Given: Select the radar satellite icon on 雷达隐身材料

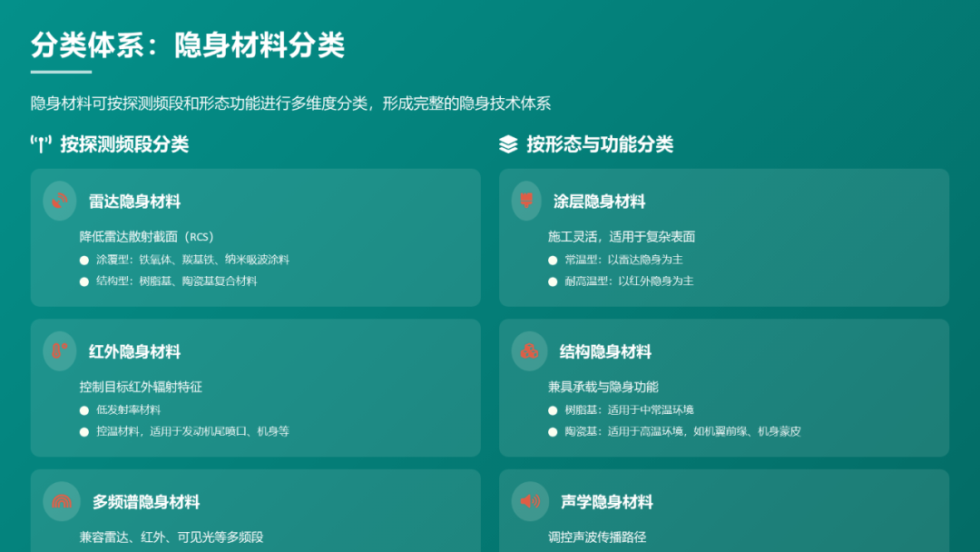Looking at the screenshot, I should (60, 201).
